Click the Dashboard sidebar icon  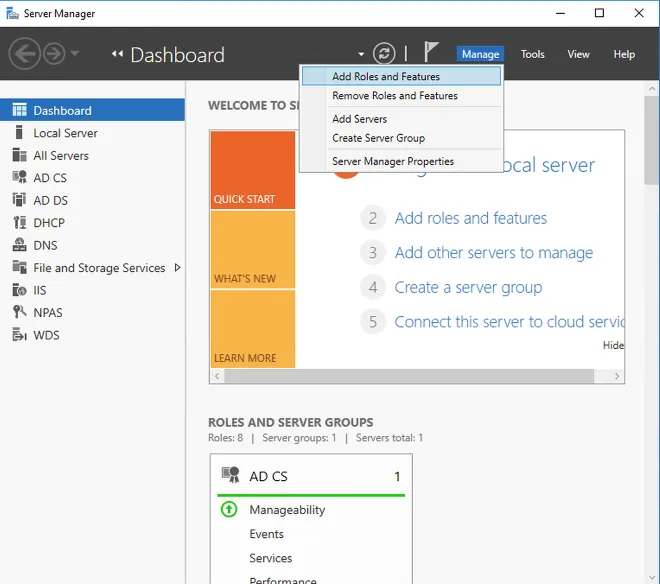click(x=19, y=110)
